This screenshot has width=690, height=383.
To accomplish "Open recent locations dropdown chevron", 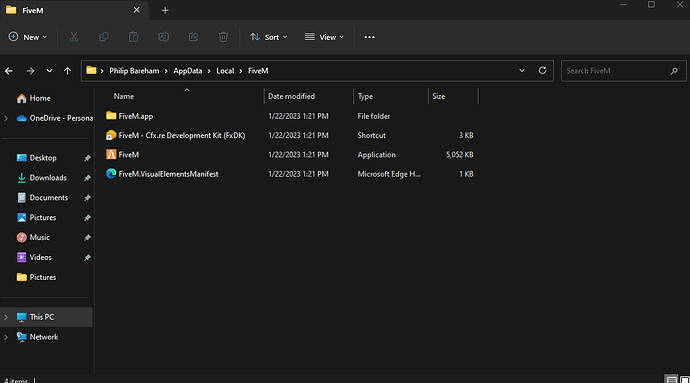I will [49, 71].
